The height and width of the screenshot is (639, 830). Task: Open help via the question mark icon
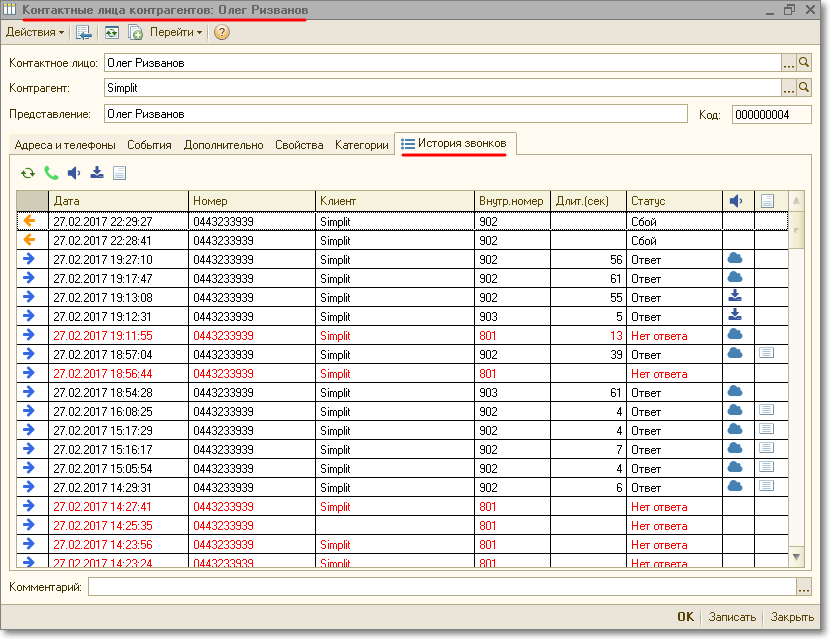tap(221, 32)
